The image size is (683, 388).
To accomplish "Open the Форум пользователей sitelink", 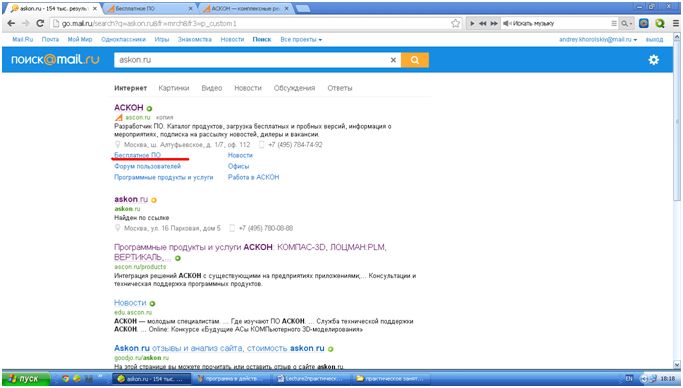I will click(147, 166).
